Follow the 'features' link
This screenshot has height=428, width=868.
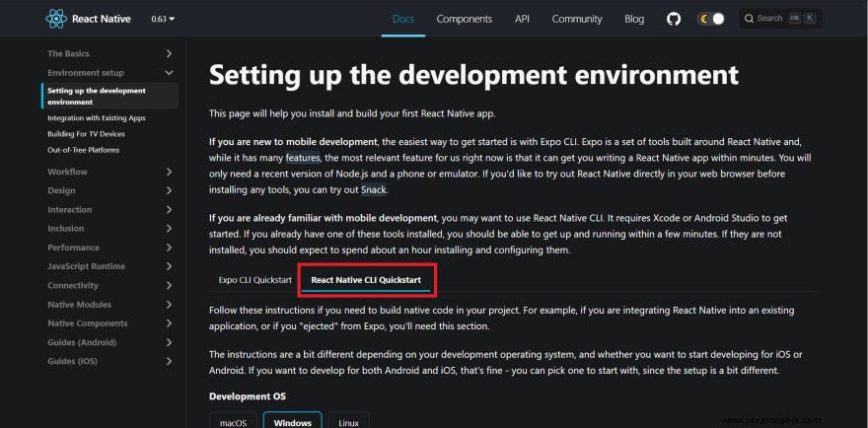(302, 158)
